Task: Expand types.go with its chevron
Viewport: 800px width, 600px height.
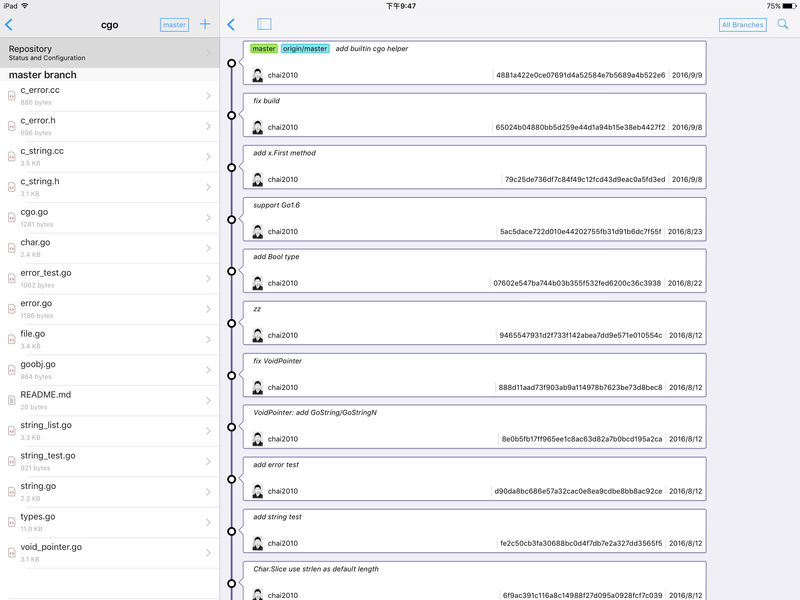Action: [208, 522]
